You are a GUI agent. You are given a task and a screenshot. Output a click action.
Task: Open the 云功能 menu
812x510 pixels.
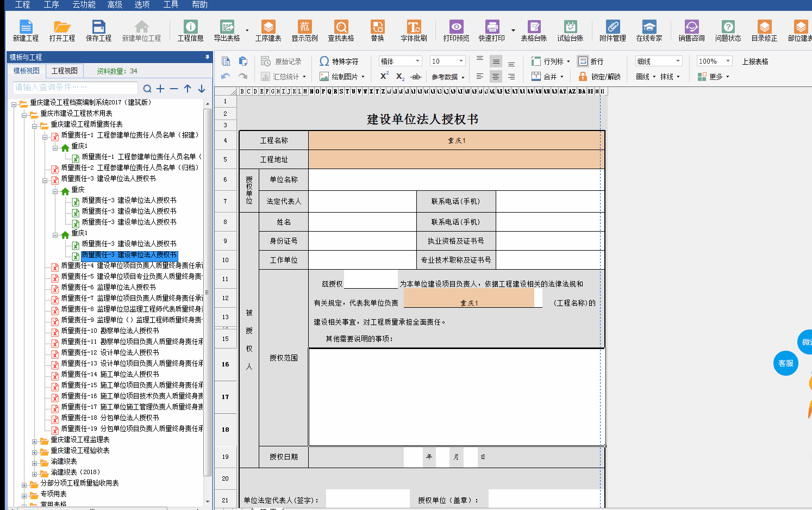coord(84,5)
